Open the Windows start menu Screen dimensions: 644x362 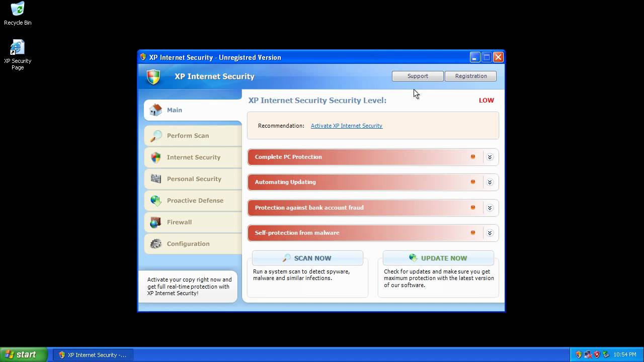pos(24,354)
